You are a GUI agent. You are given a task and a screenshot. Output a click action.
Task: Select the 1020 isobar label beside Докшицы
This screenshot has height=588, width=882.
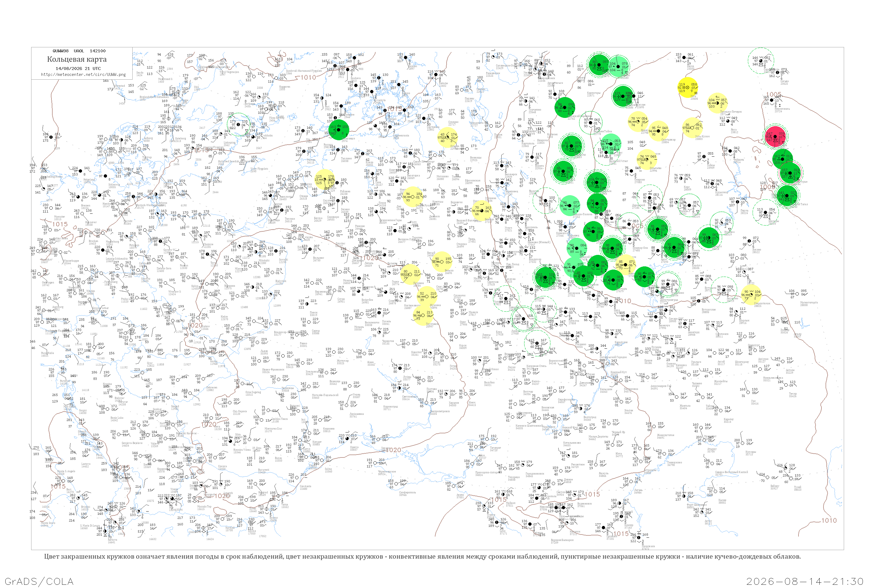click(x=370, y=258)
